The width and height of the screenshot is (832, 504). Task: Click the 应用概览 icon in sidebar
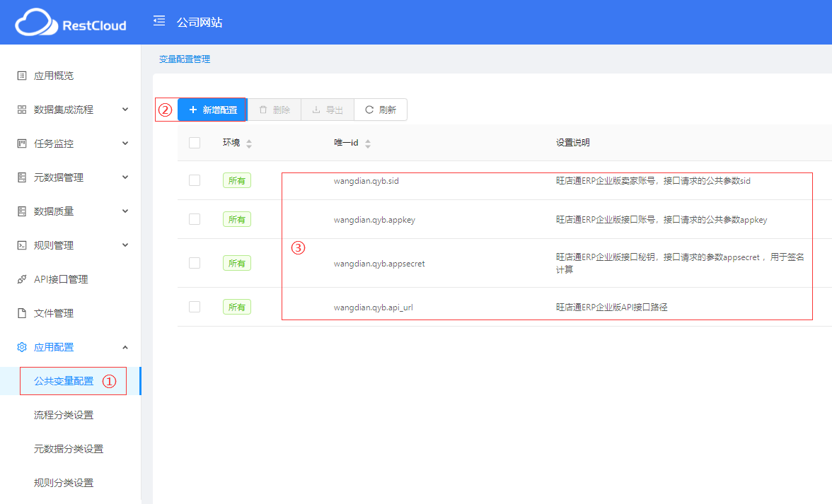(x=22, y=76)
